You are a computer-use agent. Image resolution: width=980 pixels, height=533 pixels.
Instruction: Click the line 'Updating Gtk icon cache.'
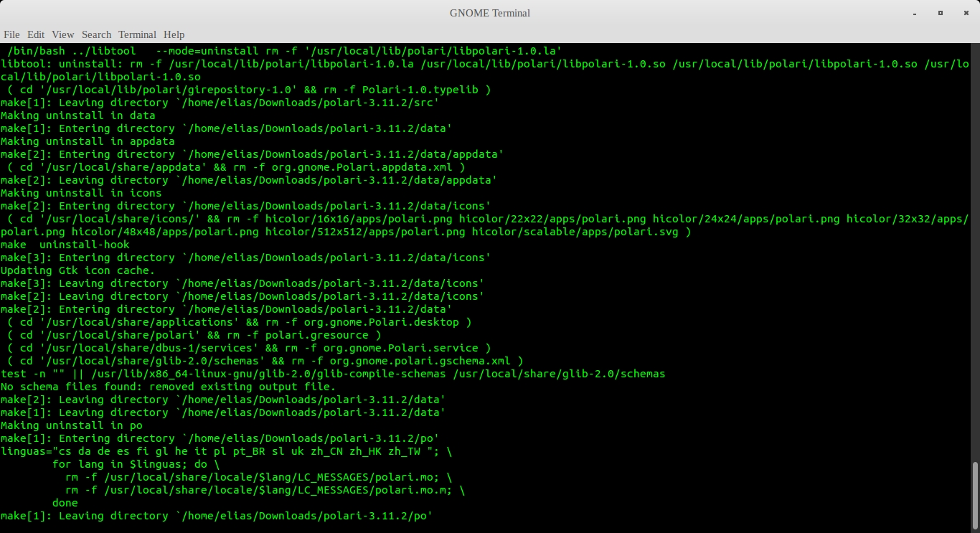click(77, 270)
